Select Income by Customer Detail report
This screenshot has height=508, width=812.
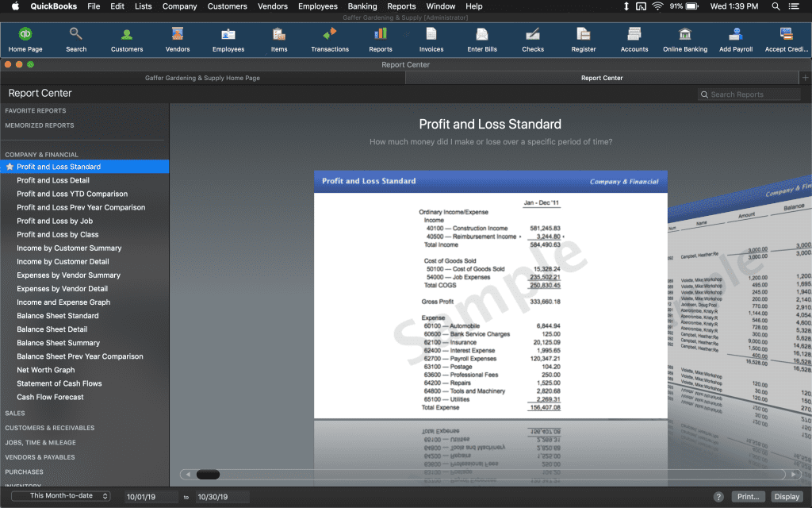coord(63,261)
